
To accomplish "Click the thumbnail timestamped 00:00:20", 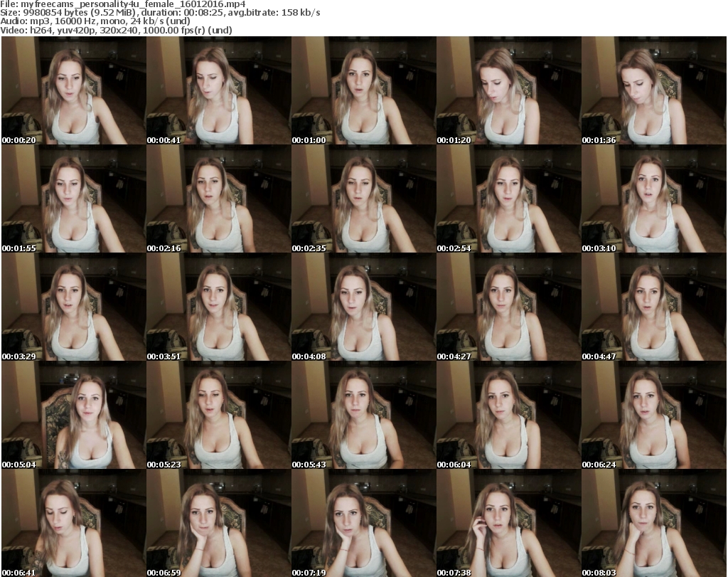I will (x=74, y=90).
